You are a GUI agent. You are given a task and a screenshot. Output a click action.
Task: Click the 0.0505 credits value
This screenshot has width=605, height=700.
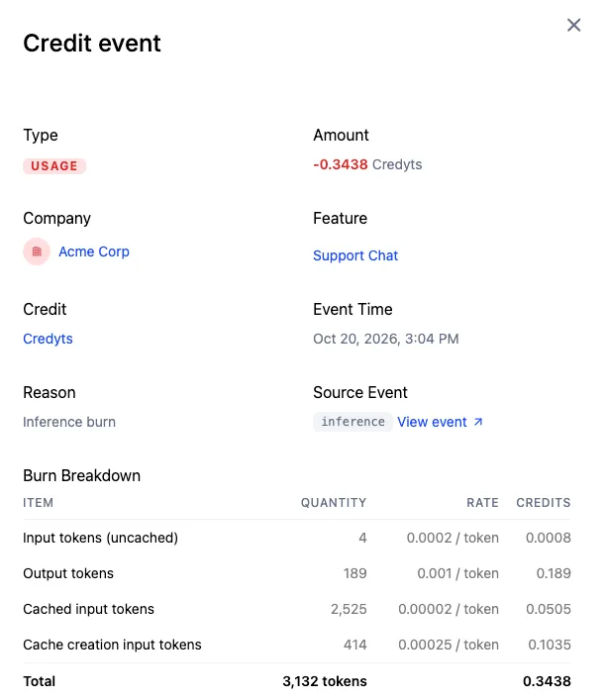(549, 609)
